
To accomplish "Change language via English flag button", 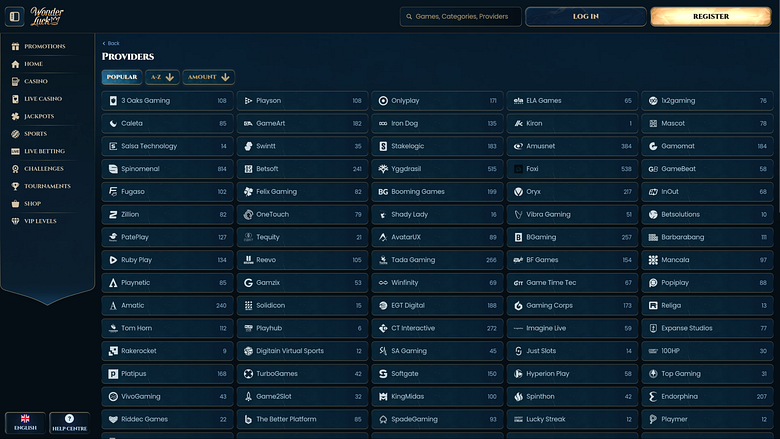I will [x=25, y=423].
